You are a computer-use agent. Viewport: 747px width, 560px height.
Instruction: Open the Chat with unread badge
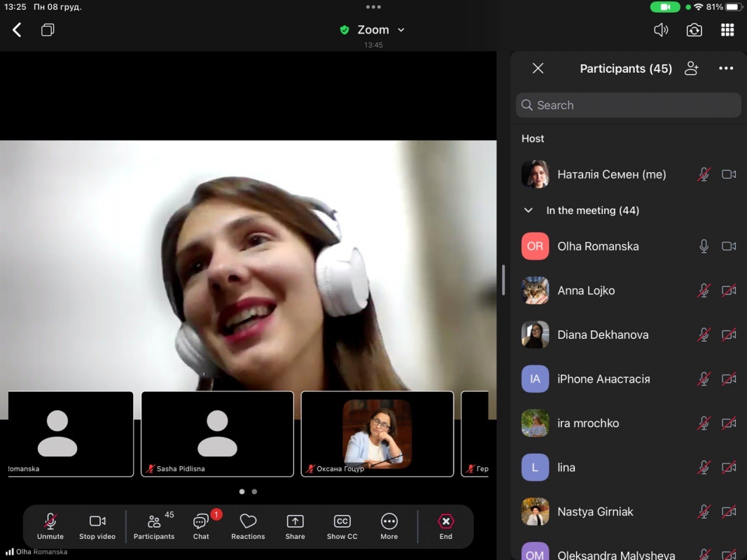tap(202, 526)
